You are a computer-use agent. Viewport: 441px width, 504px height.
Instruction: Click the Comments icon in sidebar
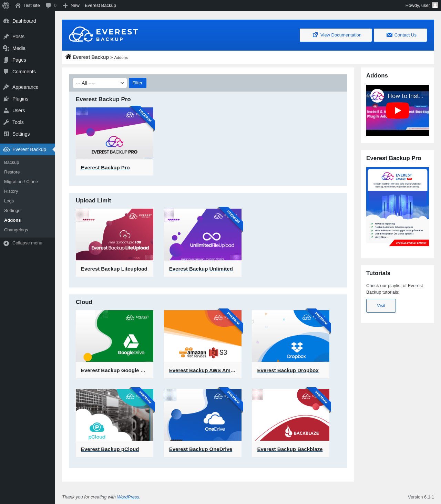[6, 72]
